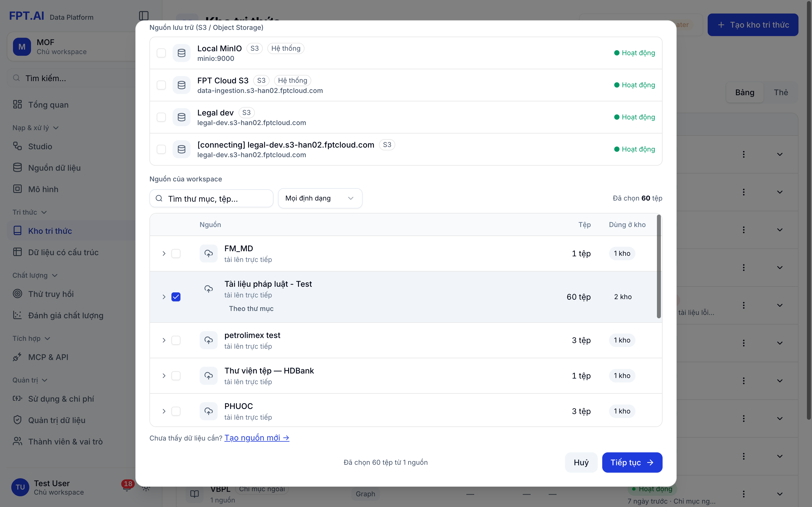
Task: Click the Local MinIO database icon
Action: point(182,53)
